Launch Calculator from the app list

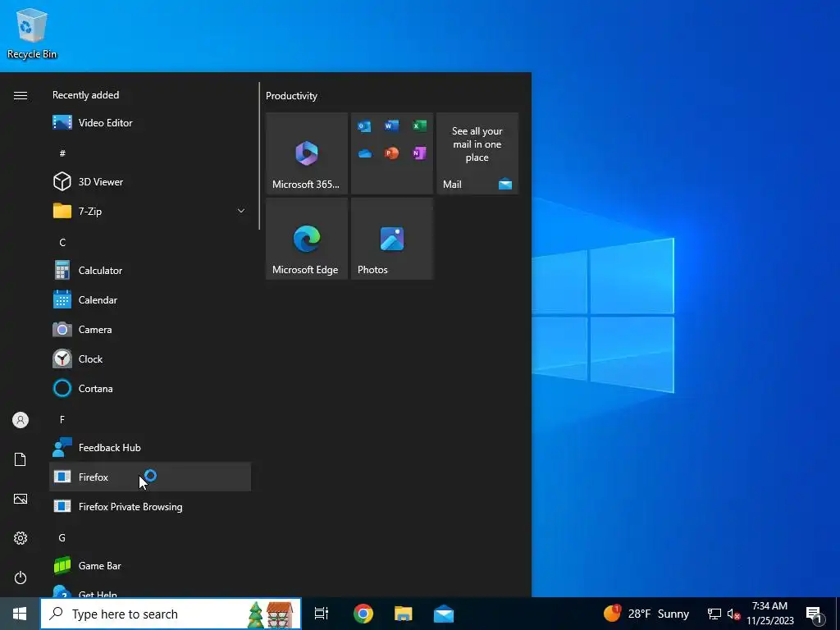[150, 271]
